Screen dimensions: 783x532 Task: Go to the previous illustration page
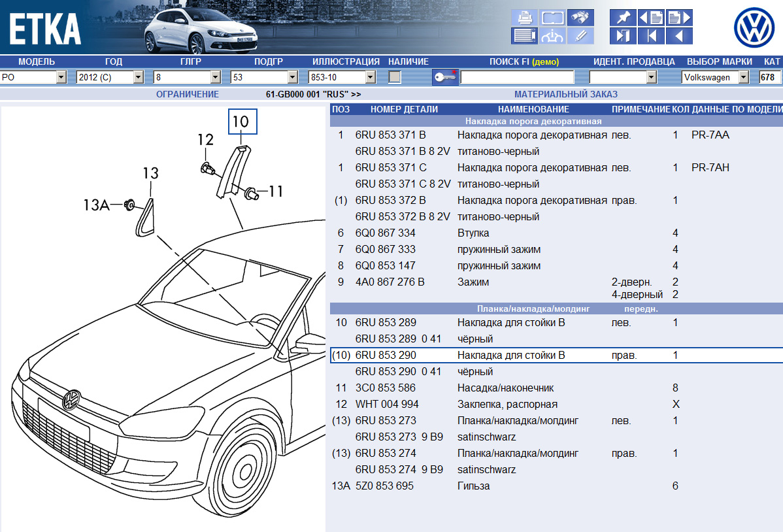pos(651,18)
